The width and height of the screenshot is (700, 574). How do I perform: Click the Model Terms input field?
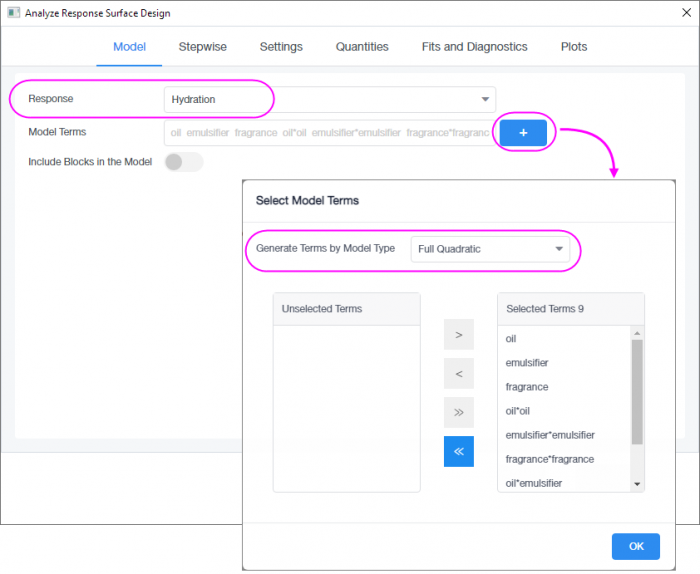[x=328, y=133]
